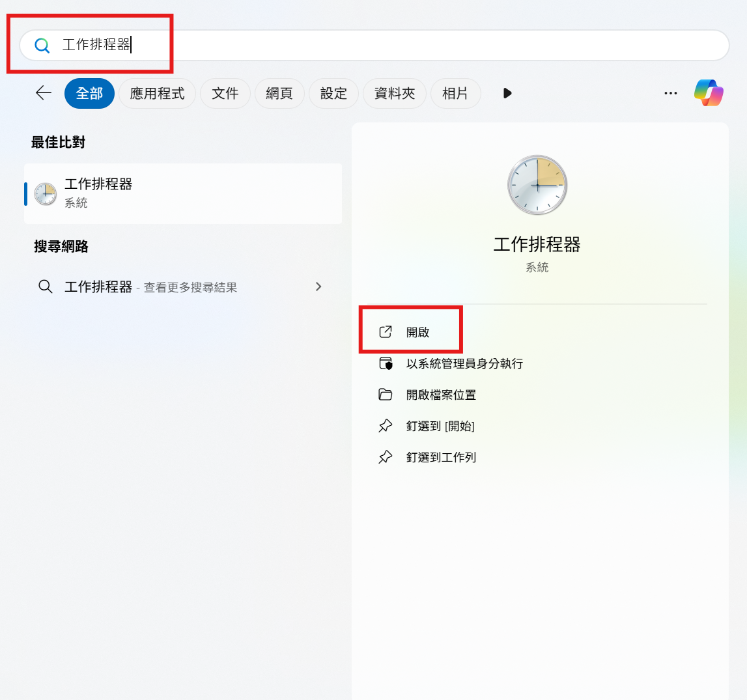Expand web results chevron for 工作排程器
747x700 pixels.
tap(318, 287)
